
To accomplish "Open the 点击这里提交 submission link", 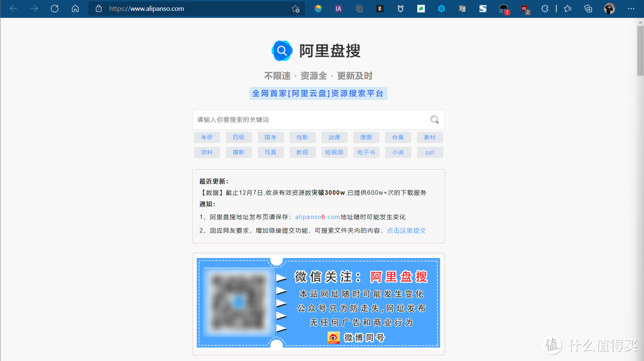I will tap(406, 231).
